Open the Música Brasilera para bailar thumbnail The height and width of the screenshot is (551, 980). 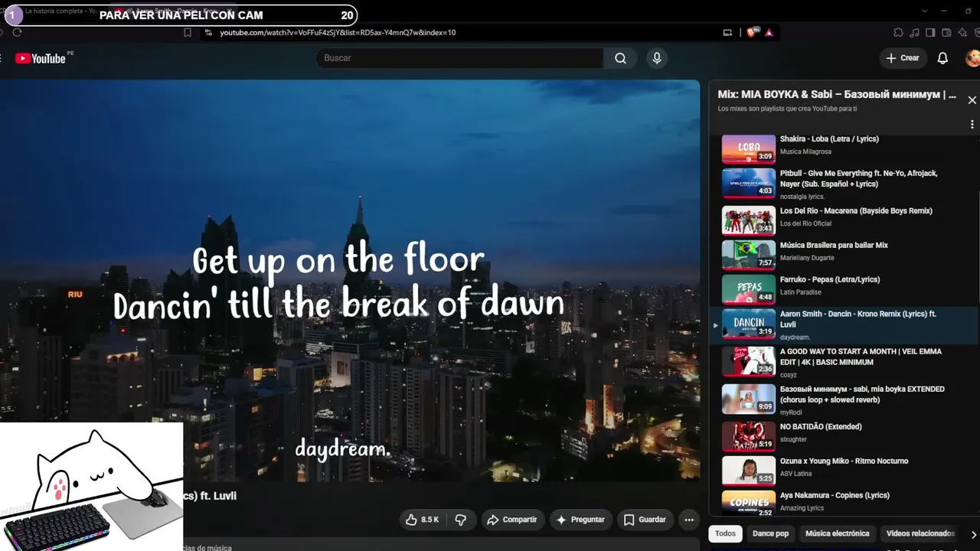click(x=749, y=255)
